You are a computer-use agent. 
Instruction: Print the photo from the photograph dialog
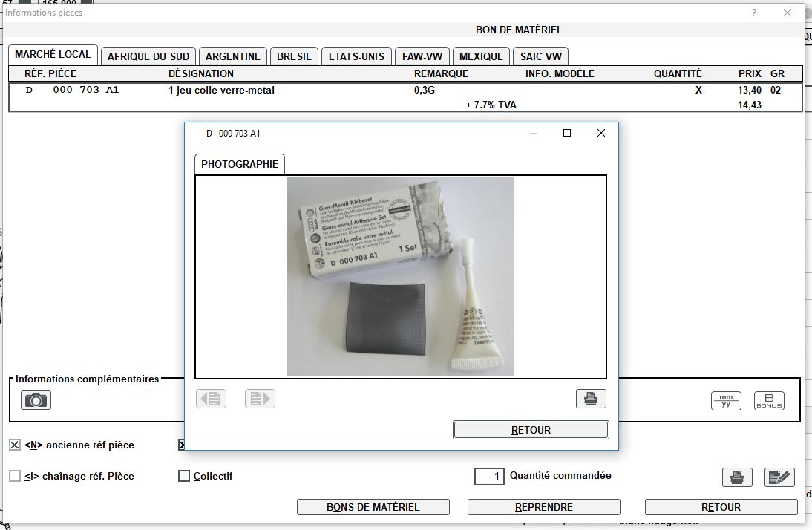(591, 399)
